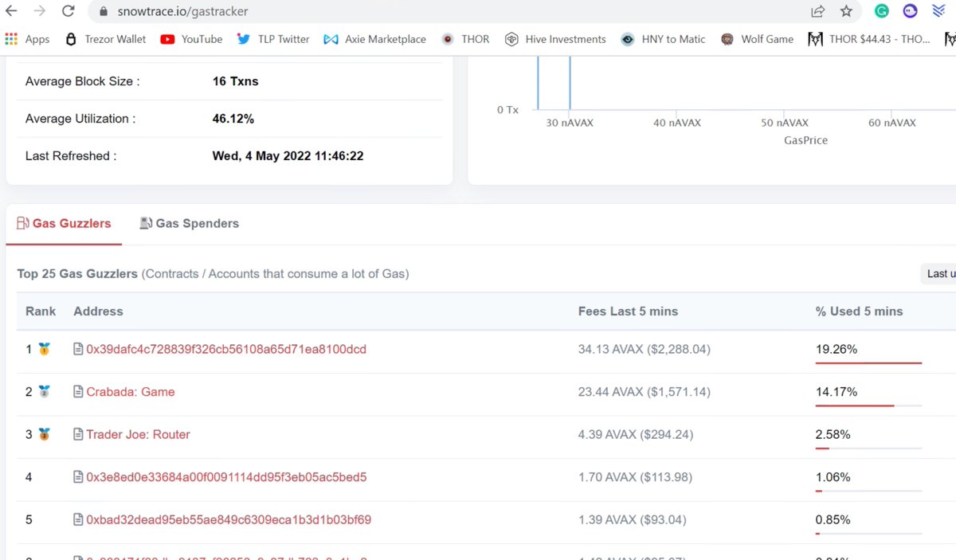
Task: Click the 2.58% usage progress bar
Action: click(868, 448)
